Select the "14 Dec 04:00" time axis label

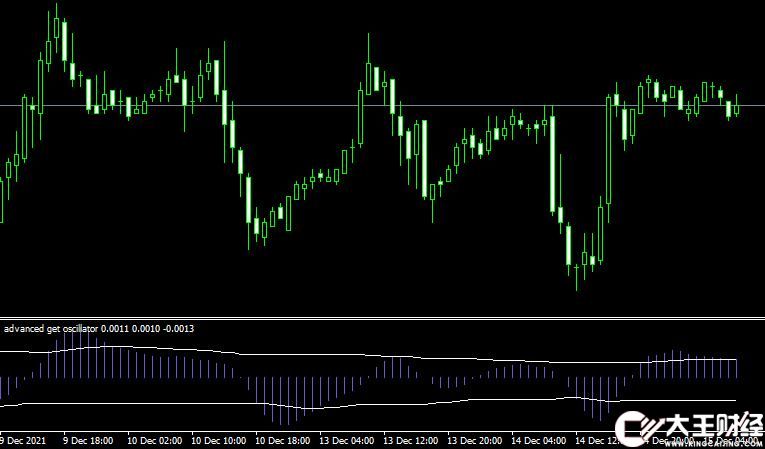(x=538, y=441)
